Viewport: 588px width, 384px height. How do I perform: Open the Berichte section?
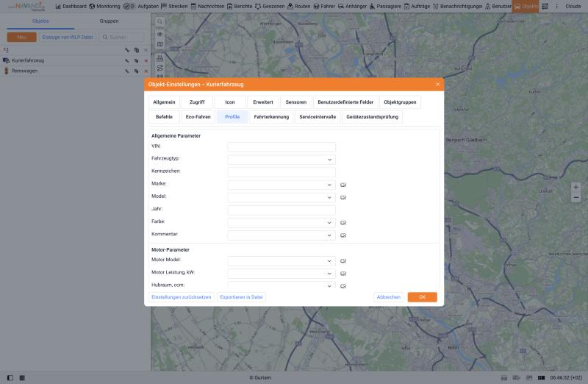[x=240, y=7]
